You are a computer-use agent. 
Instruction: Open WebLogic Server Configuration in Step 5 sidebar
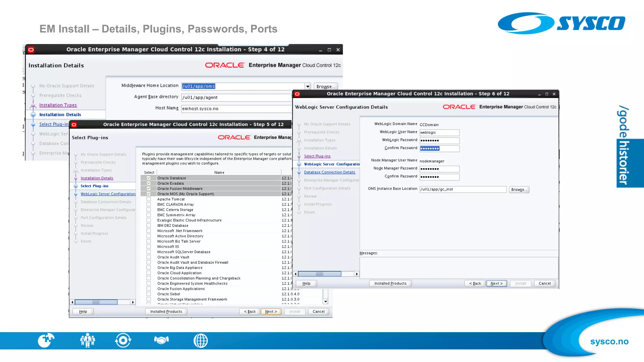click(x=108, y=194)
